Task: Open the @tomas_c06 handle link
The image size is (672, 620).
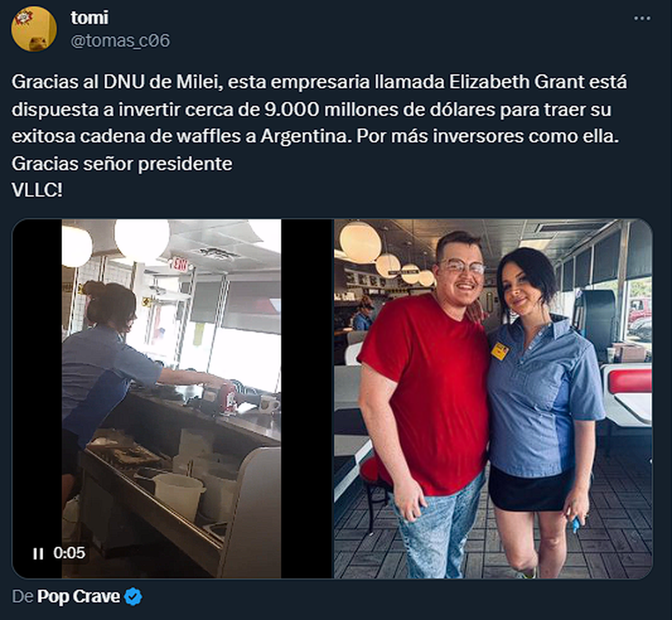Action: pyautogui.click(x=120, y=41)
